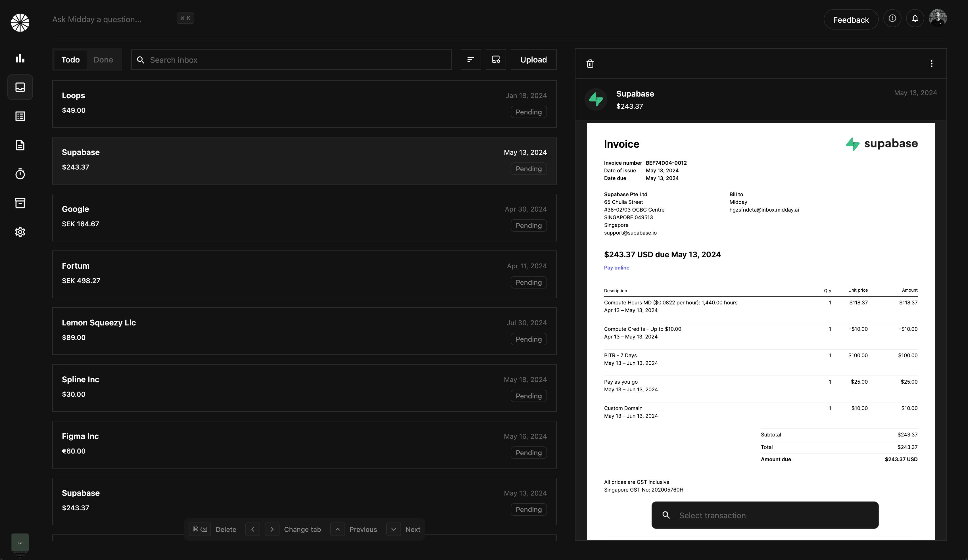Screen dimensions: 968x560
Task: Click the notifications bell icon
Action: (915, 18)
